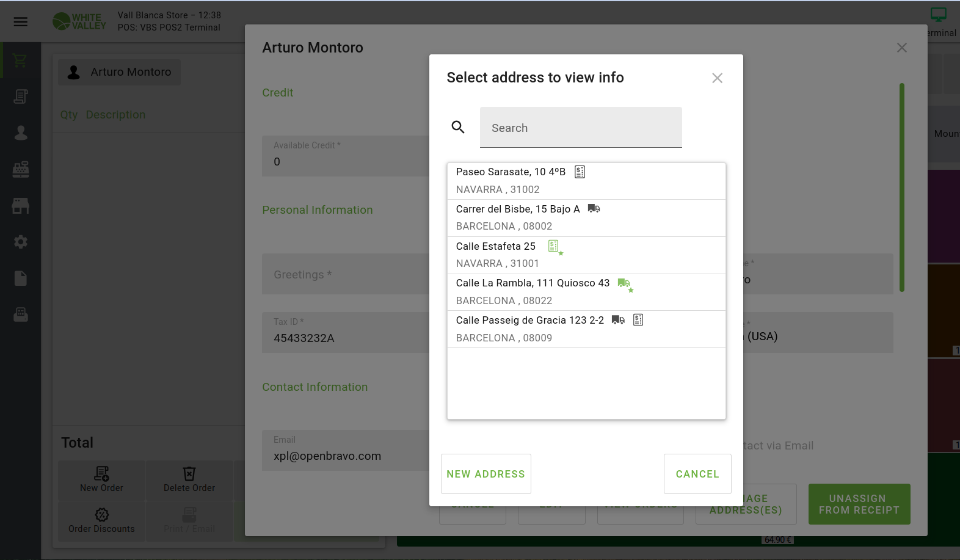Viewport: 960px width, 560px height.
Task: Open the hamburger menu at top left
Action: click(21, 22)
